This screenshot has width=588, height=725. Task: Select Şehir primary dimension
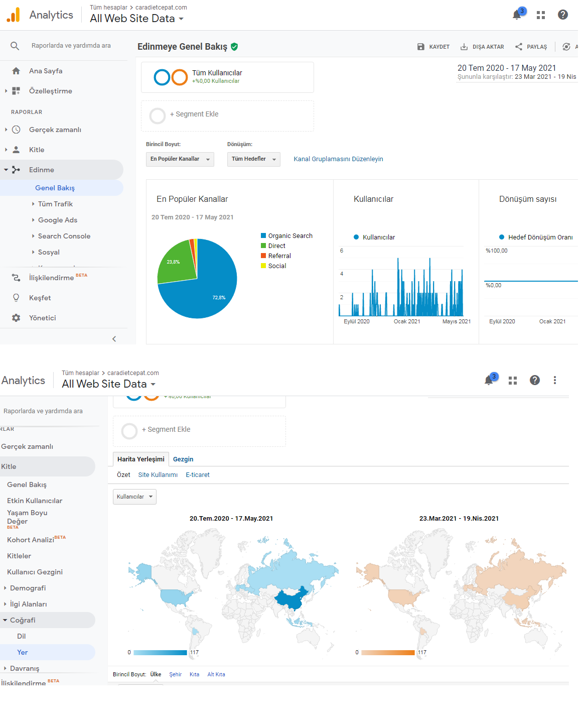point(176,675)
